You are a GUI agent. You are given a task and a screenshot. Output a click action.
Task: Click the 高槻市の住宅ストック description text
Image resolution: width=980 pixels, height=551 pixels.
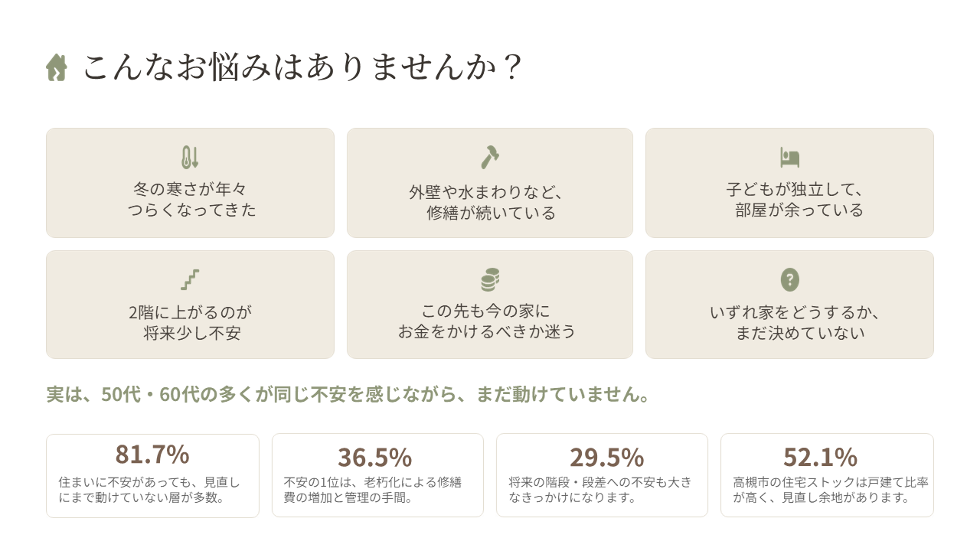pyautogui.click(x=831, y=490)
